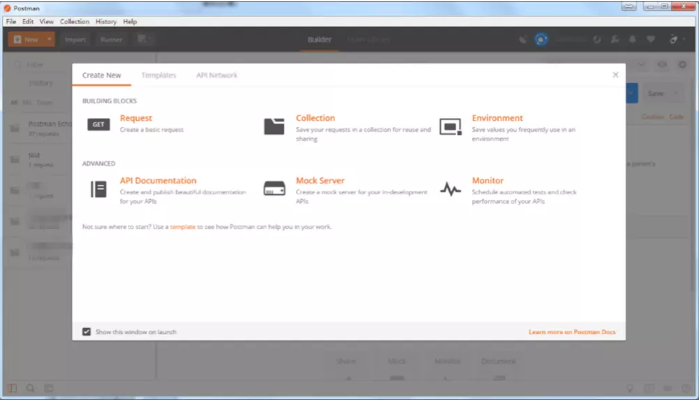Click the orange template link

pos(183,227)
